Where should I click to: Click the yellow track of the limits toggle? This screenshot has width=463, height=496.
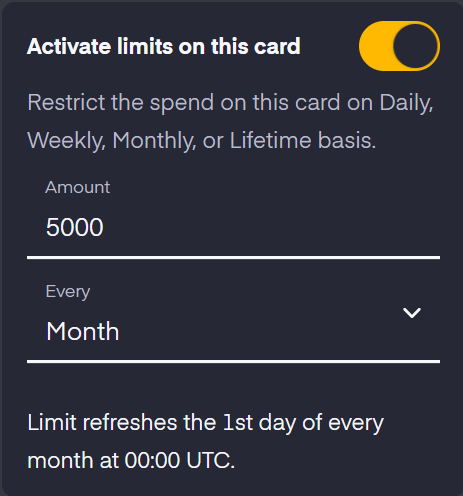[375, 46]
